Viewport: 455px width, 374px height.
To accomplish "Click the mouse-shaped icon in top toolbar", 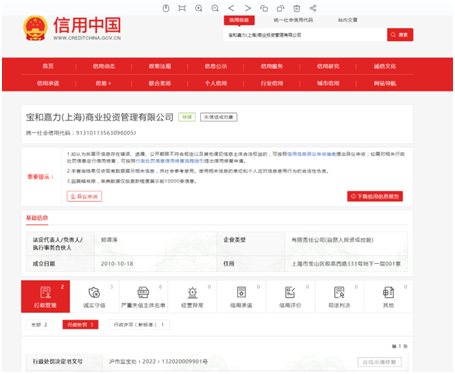I will pyautogui.click(x=166, y=8).
